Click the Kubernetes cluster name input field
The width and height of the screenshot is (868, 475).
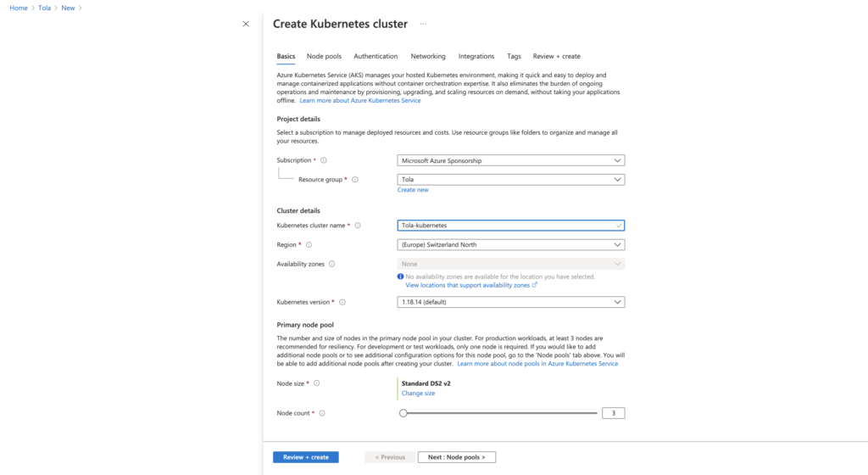click(510, 226)
